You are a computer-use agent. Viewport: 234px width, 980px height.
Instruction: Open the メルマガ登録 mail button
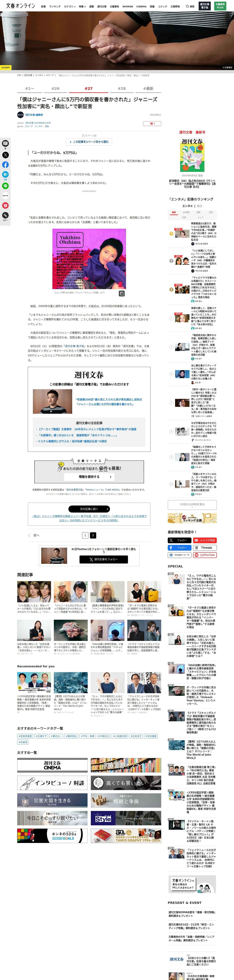coord(205,540)
